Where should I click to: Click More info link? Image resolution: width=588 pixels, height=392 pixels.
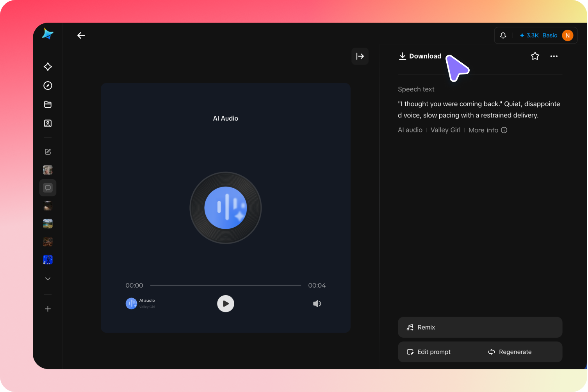tap(488, 130)
